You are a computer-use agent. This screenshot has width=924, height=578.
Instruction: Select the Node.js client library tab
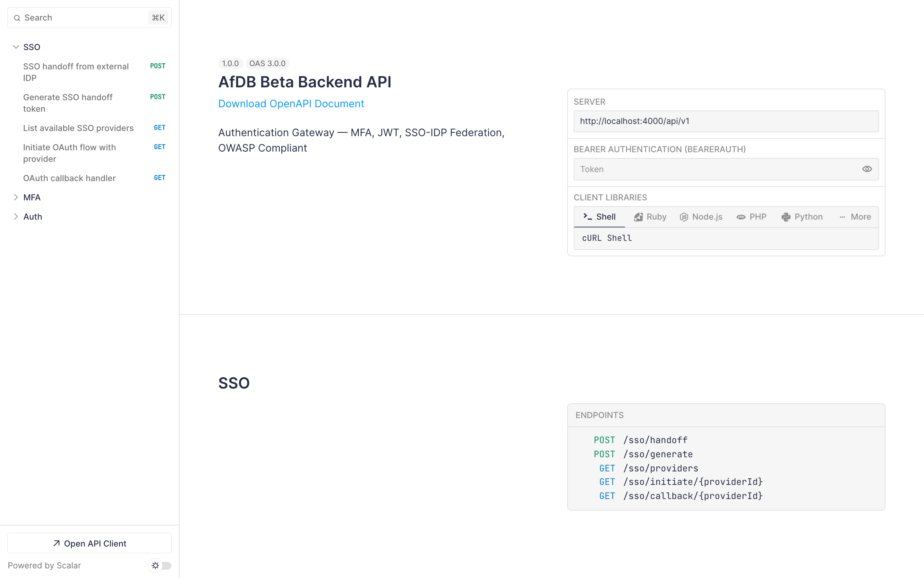pos(701,217)
